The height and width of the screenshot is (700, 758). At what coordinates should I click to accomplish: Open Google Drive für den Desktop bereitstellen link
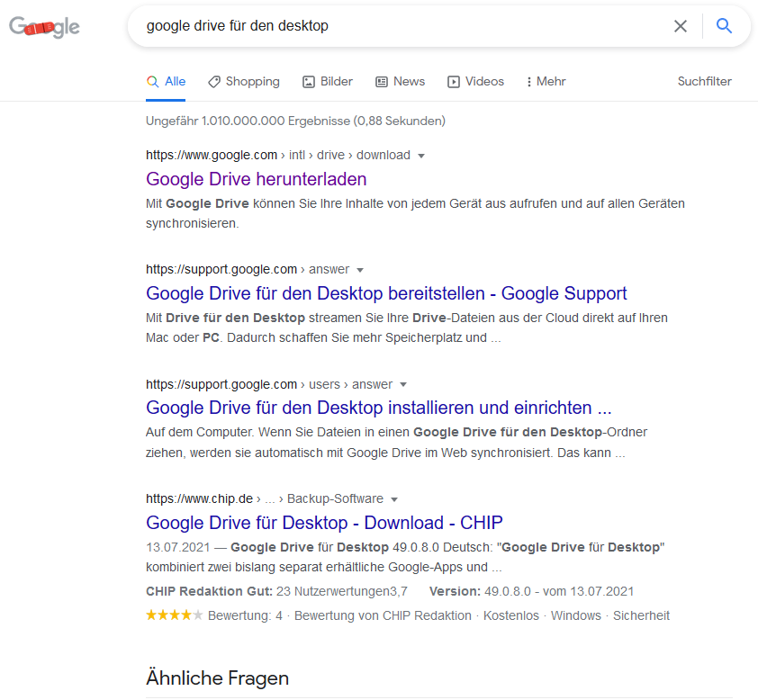coord(386,293)
